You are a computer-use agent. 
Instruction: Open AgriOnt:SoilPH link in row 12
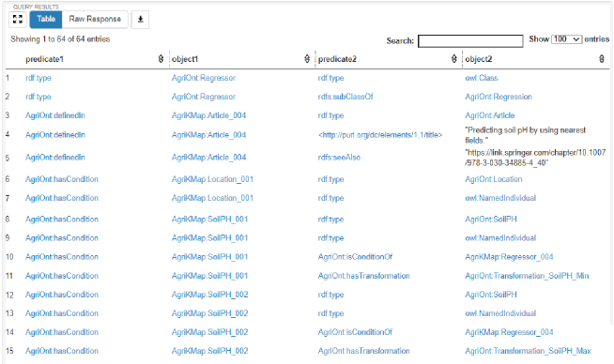coord(491,295)
